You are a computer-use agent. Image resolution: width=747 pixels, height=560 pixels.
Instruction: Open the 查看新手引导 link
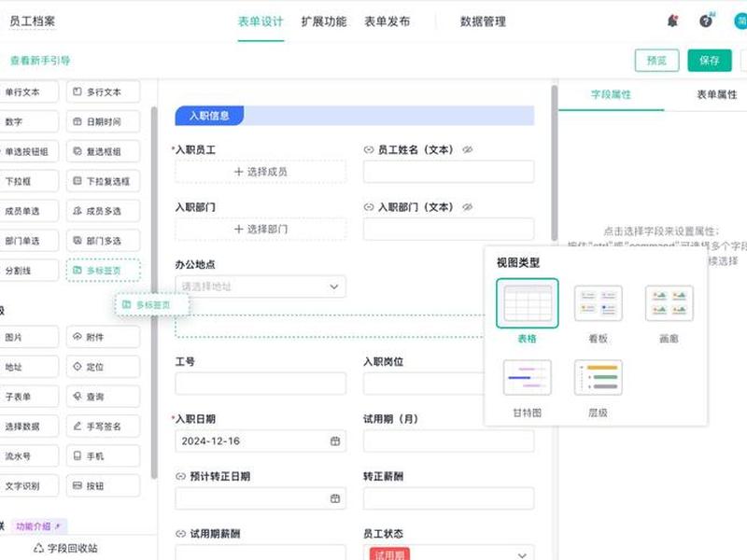(x=40, y=61)
